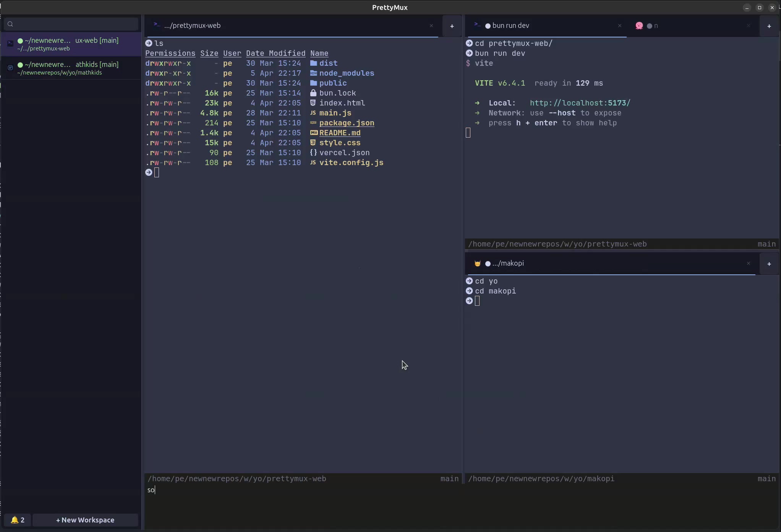This screenshot has height=532, width=781.
Task: Close the bun run dev tab
Action: click(620, 26)
